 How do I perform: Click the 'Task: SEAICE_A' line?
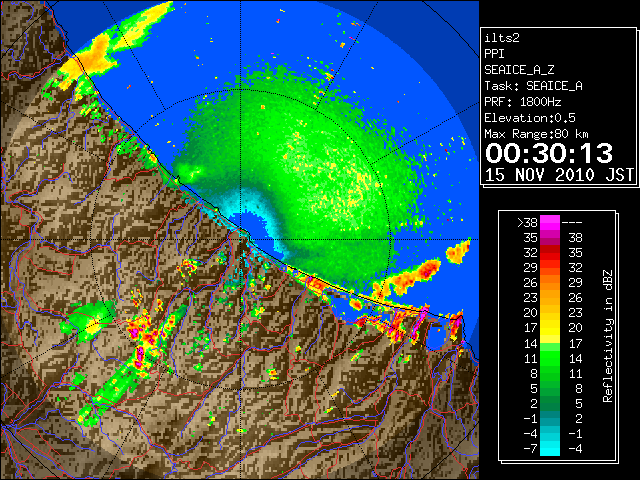pyautogui.click(x=533, y=86)
